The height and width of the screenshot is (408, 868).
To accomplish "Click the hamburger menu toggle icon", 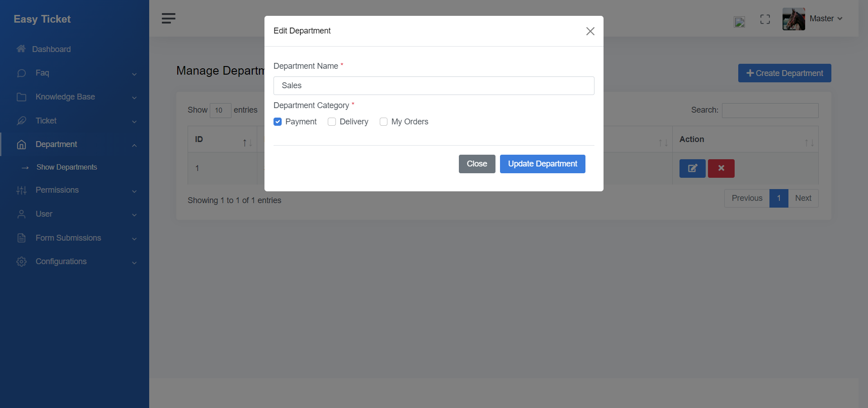I will (168, 19).
